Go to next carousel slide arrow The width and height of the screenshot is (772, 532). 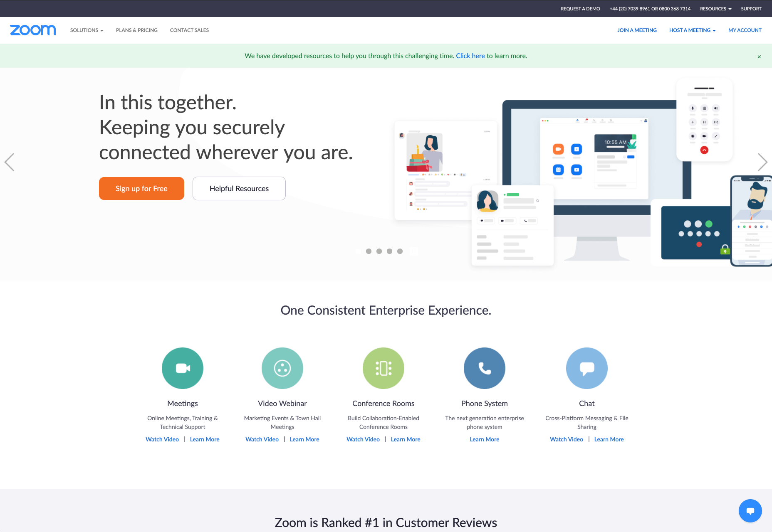[762, 162]
